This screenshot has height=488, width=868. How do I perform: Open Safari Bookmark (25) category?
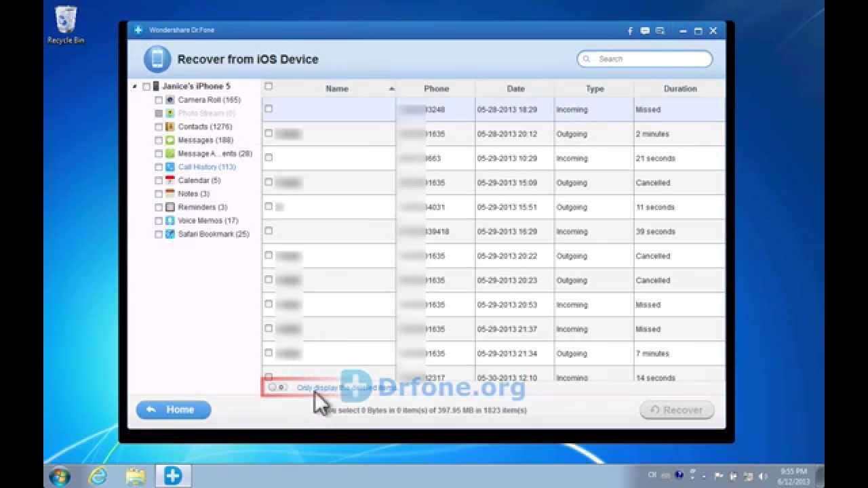coord(214,235)
